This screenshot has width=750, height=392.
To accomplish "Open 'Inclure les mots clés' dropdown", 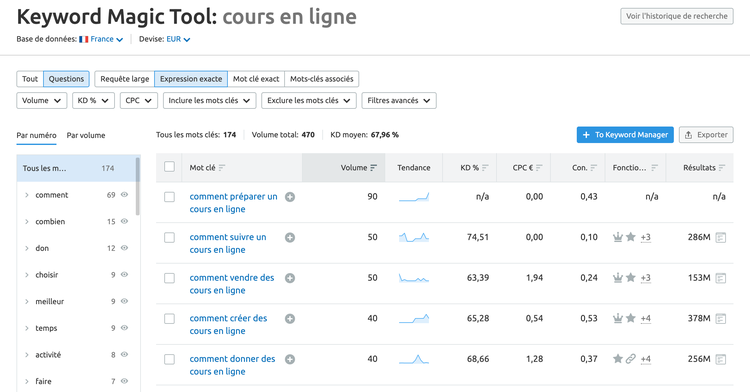I will tap(210, 101).
